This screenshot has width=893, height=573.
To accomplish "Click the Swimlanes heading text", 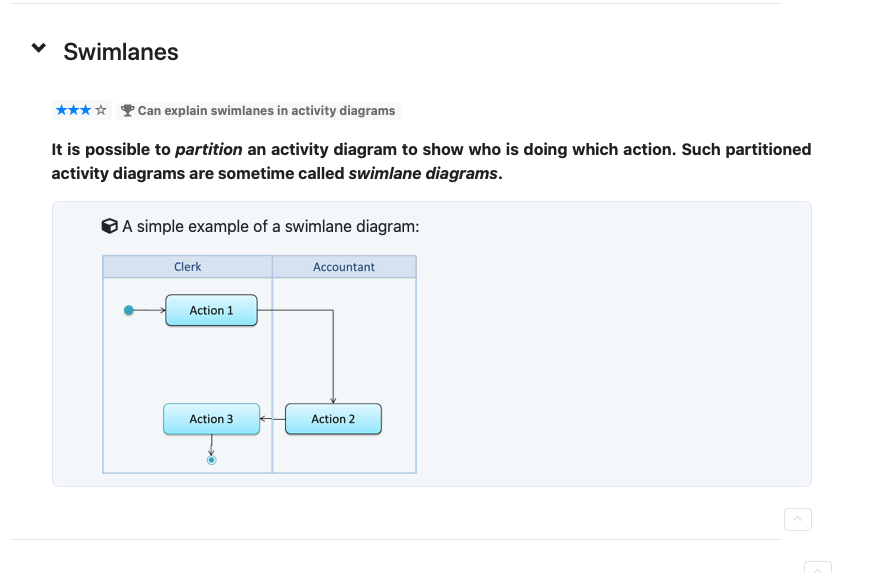I will tap(121, 52).
